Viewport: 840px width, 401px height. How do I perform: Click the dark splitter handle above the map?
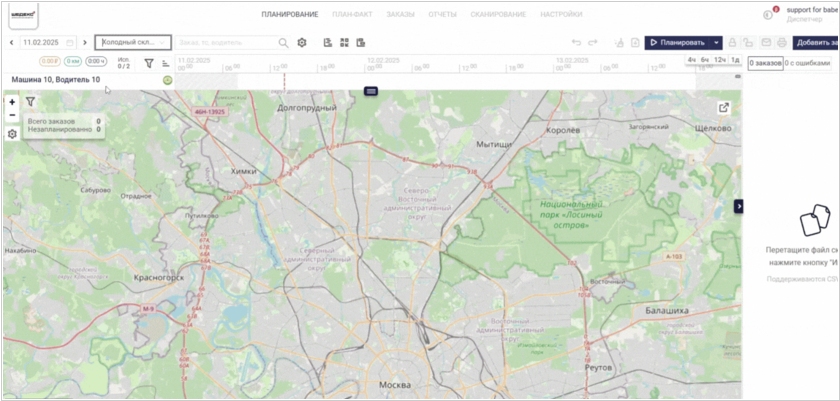point(371,91)
